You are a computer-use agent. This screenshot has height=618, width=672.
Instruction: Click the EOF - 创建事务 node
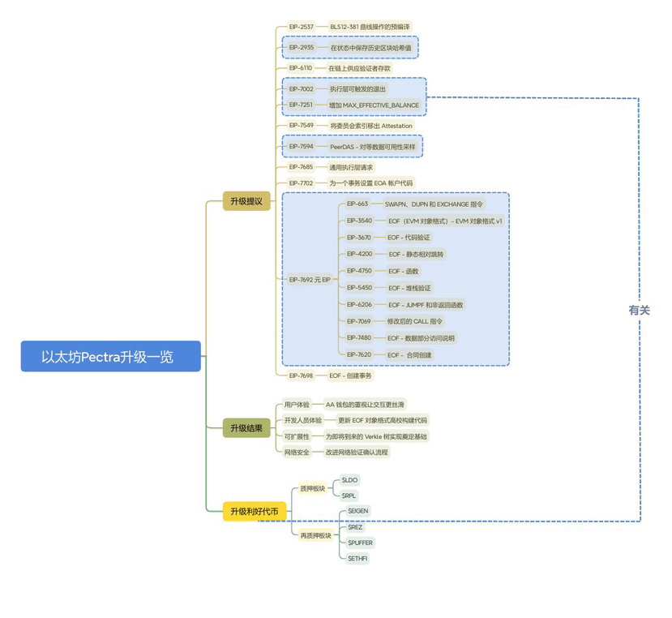coord(350,376)
